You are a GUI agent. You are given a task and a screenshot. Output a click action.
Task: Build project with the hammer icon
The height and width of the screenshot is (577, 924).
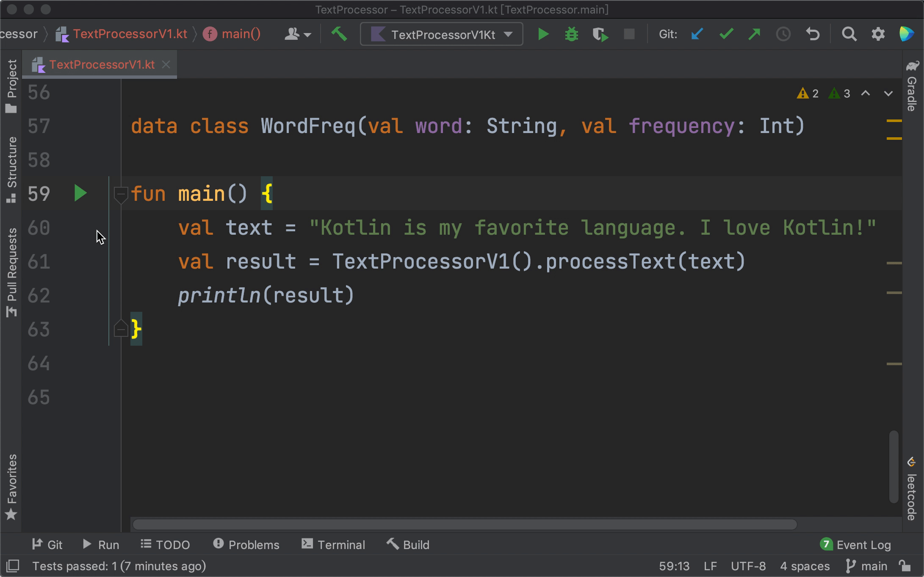coord(339,34)
